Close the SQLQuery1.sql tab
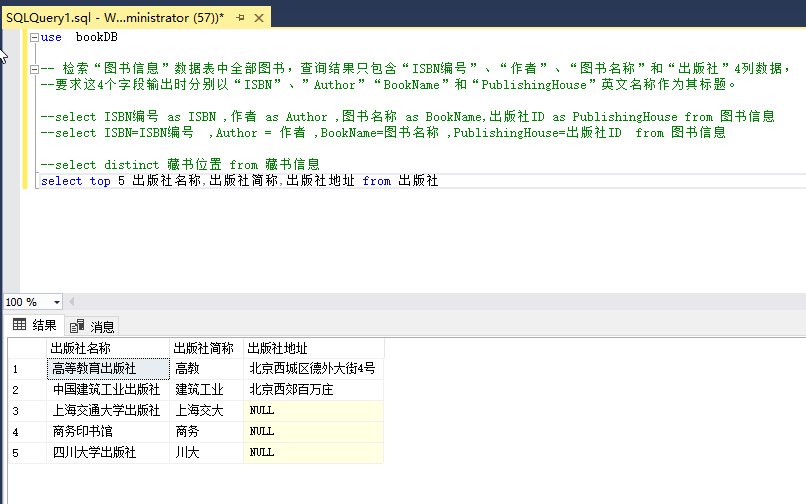Viewport: 806px width, 504px height. tap(259, 18)
